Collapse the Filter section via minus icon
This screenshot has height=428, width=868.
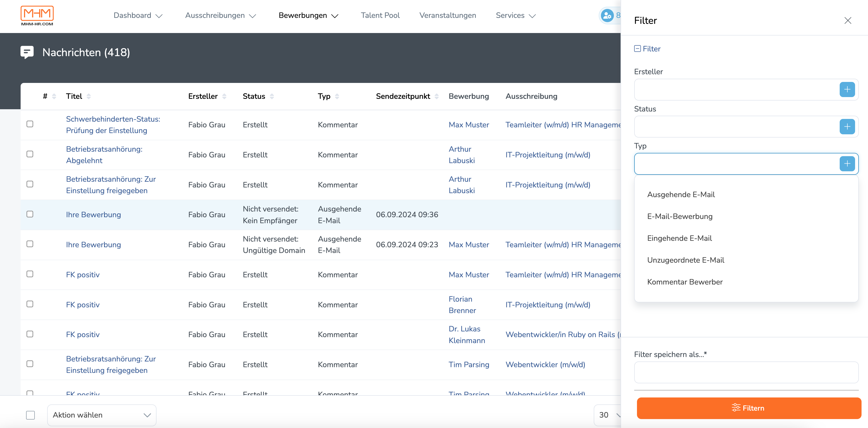[x=637, y=48]
